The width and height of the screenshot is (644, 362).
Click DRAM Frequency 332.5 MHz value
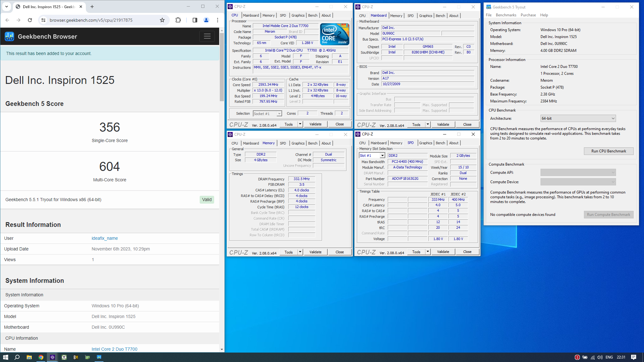tap(302, 179)
